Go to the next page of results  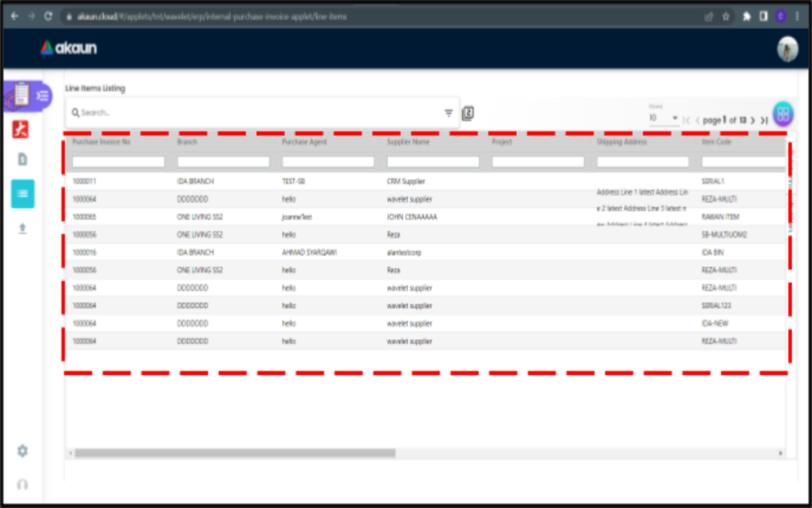point(753,120)
